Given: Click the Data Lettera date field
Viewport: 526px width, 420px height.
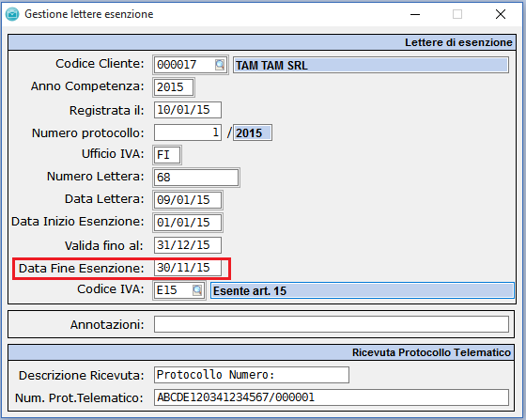Looking at the screenshot, I should (x=188, y=200).
